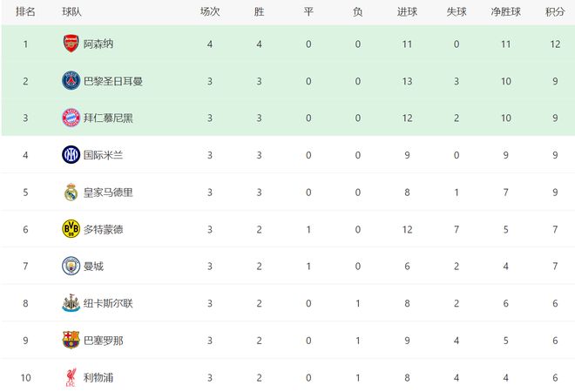Image resolution: width=575 pixels, height=392 pixels.
Task: Click the 净胜球 column header
Action: pyautogui.click(x=505, y=12)
